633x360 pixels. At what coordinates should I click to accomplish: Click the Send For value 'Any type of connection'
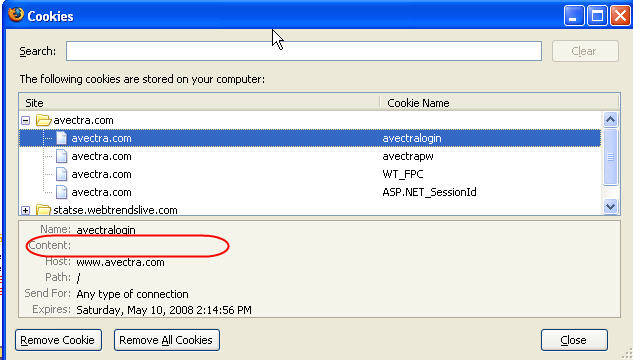coord(132,294)
